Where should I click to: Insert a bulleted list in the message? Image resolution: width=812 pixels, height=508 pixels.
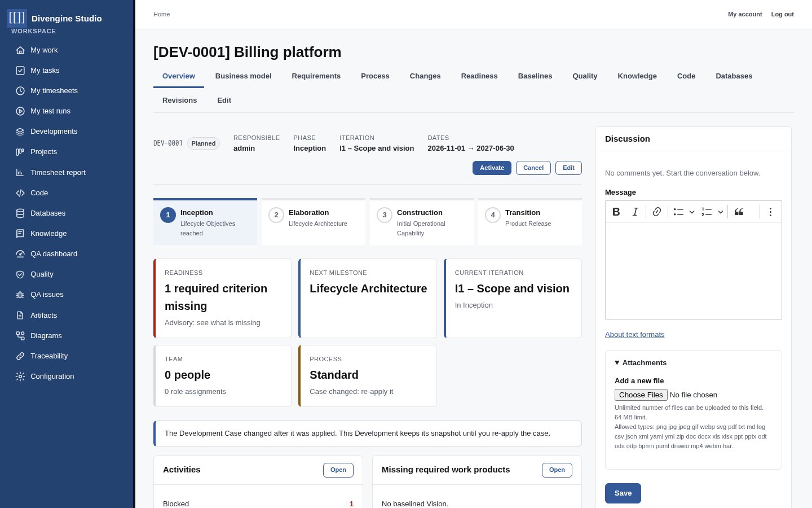point(678,212)
